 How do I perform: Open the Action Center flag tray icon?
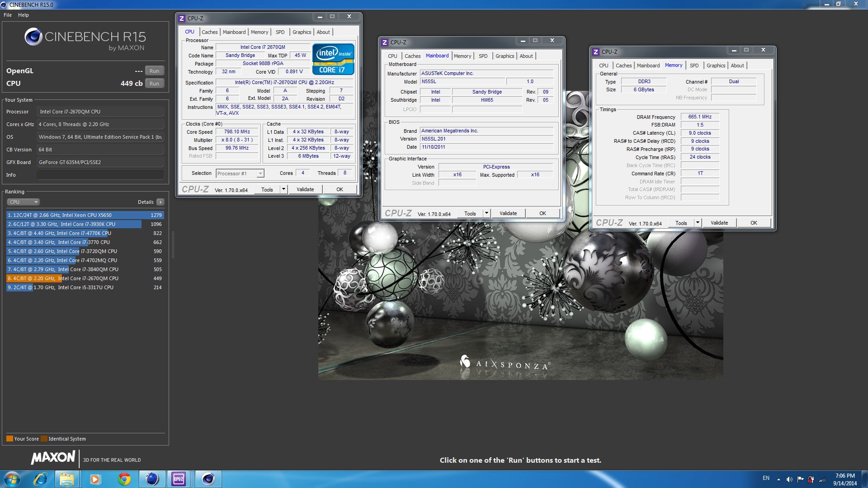(800, 479)
